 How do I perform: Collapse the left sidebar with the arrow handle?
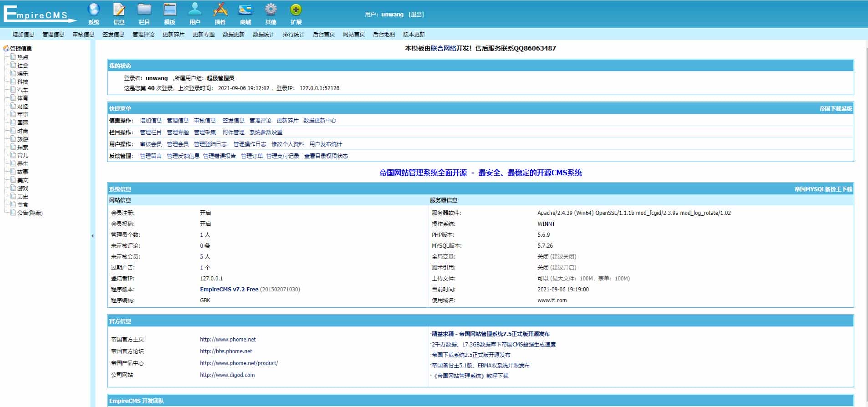click(x=92, y=236)
